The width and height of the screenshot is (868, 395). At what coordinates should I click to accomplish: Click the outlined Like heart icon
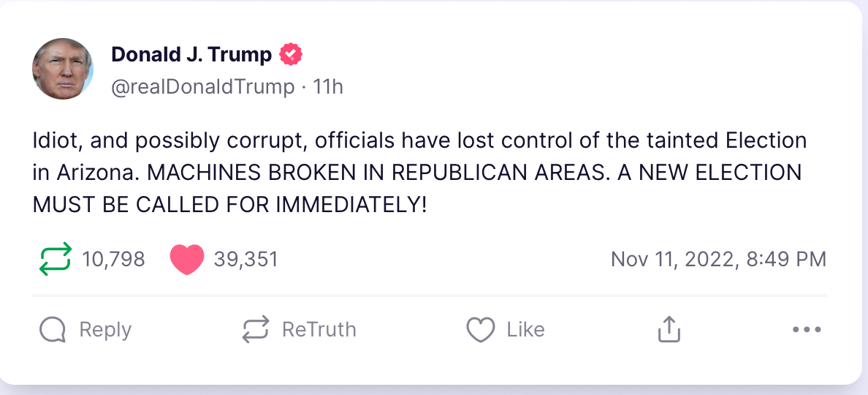(x=480, y=329)
